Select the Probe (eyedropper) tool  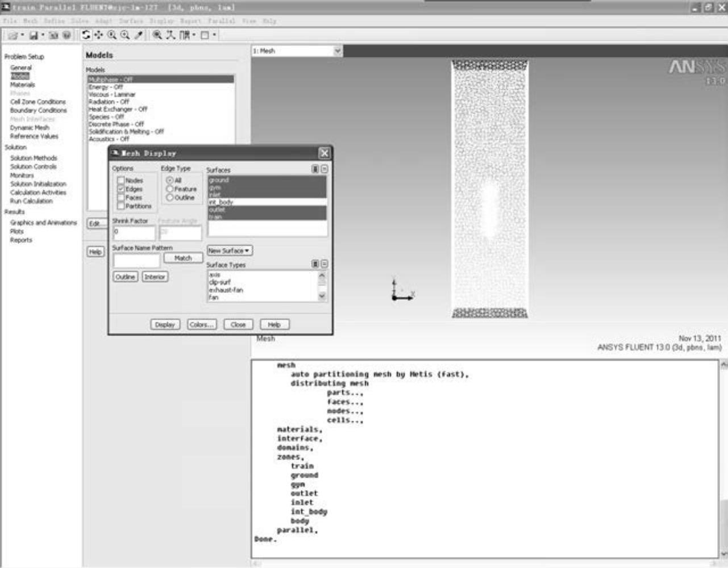(x=139, y=35)
